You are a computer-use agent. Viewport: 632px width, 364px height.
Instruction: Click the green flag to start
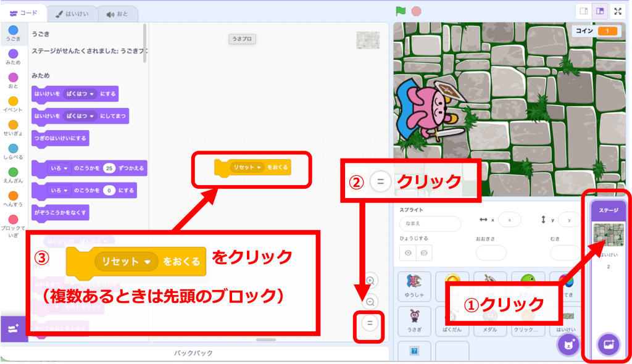(x=401, y=11)
